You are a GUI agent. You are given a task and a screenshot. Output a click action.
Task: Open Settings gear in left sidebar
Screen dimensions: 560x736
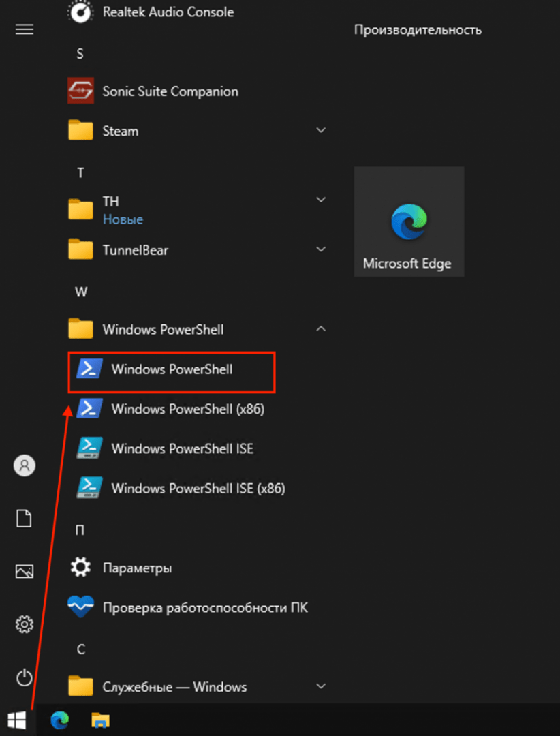coord(25,624)
